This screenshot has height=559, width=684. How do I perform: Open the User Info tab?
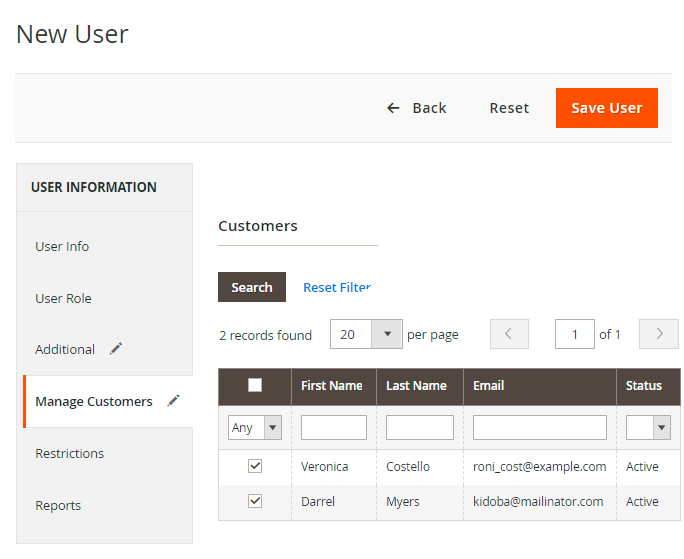click(x=62, y=247)
